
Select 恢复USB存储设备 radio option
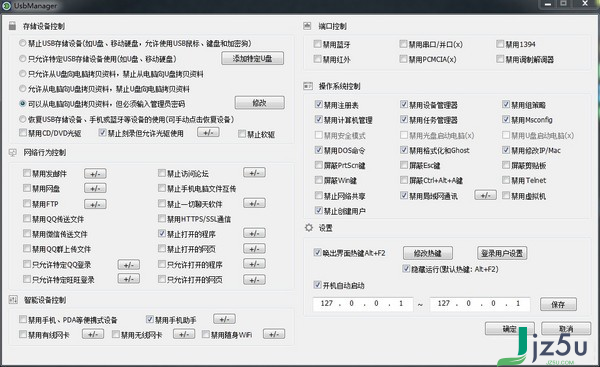[23, 119]
